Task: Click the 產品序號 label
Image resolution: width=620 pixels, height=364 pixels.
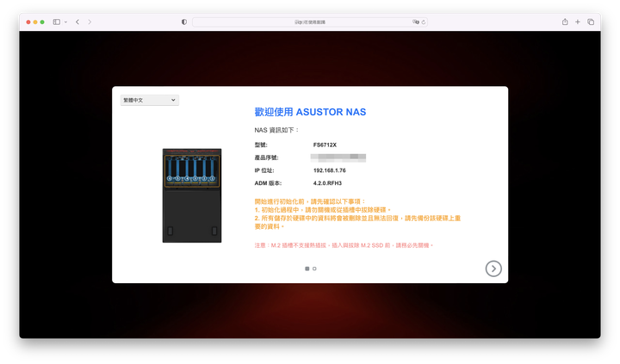Action: point(266,157)
